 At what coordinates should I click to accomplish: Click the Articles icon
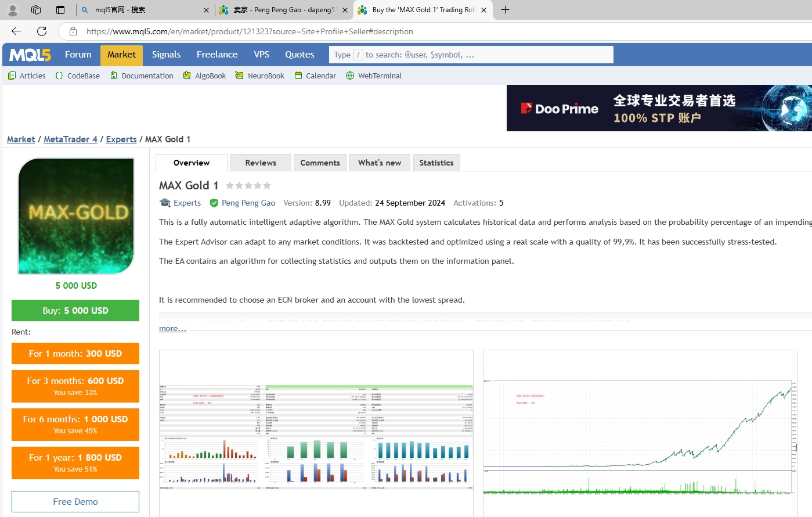pyautogui.click(x=12, y=76)
